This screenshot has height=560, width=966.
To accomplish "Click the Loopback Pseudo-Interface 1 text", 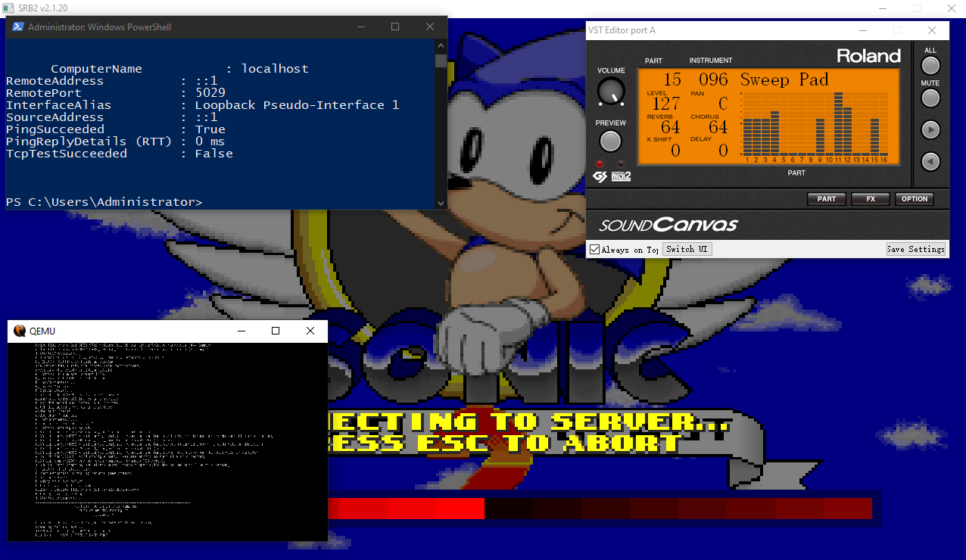I will coord(297,105).
